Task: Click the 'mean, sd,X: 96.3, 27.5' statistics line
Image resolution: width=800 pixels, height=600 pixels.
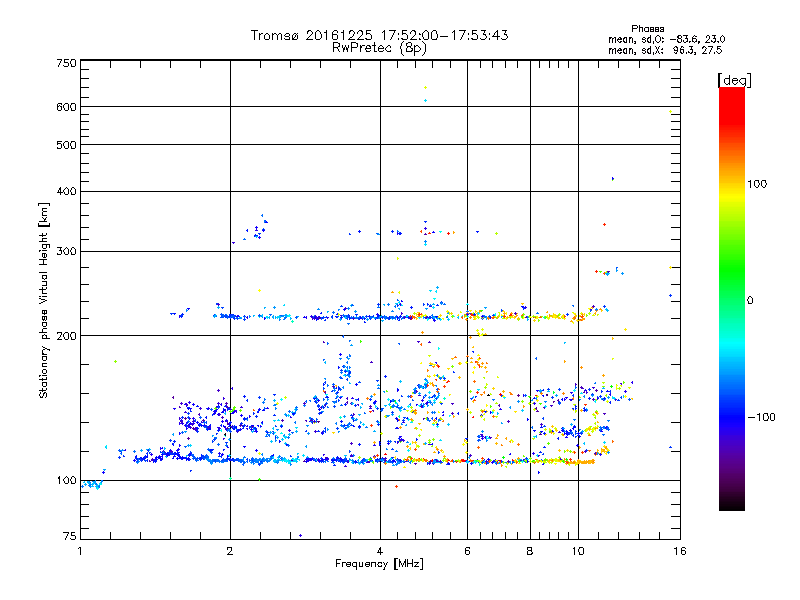Action: (x=665, y=51)
